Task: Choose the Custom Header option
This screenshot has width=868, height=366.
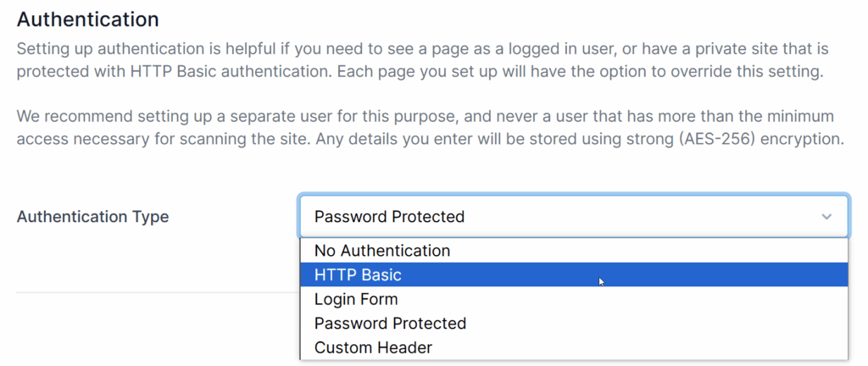Action: click(373, 347)
